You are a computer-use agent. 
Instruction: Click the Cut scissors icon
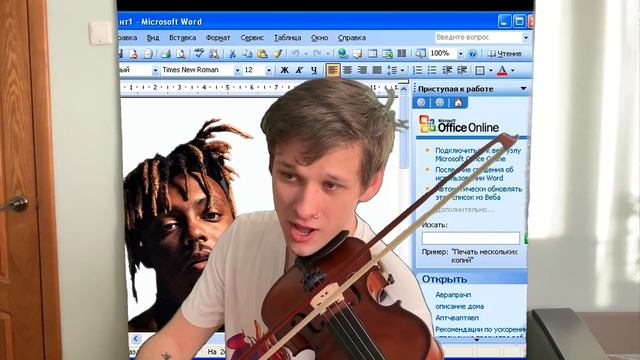232,53
